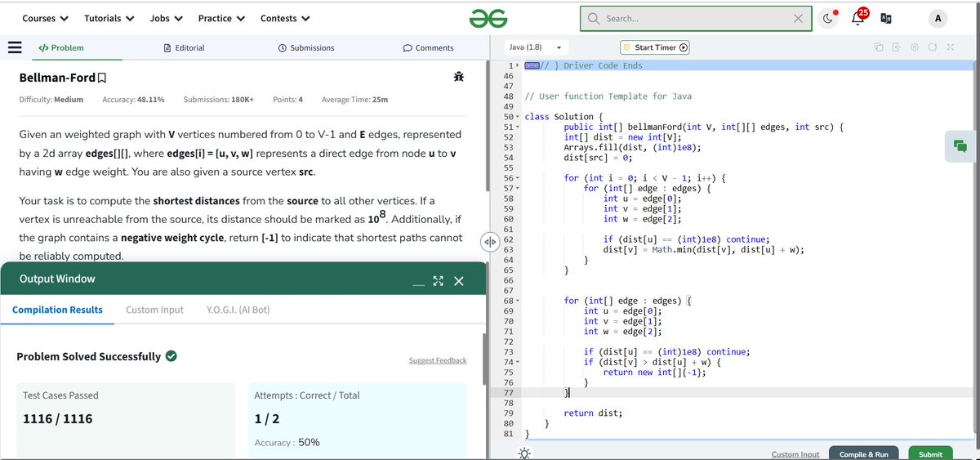Click Compile & Run button
This screenshot has height=460, width=980.
(864, 453)
